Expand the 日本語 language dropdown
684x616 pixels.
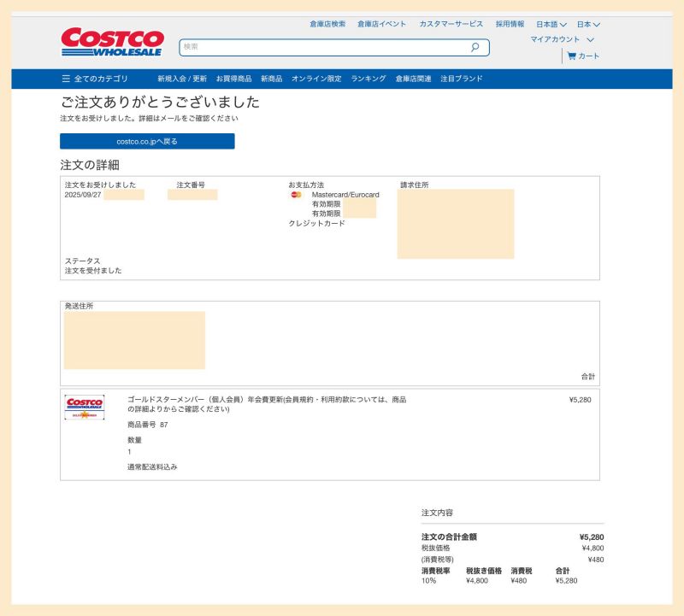(x=551, y=24)
